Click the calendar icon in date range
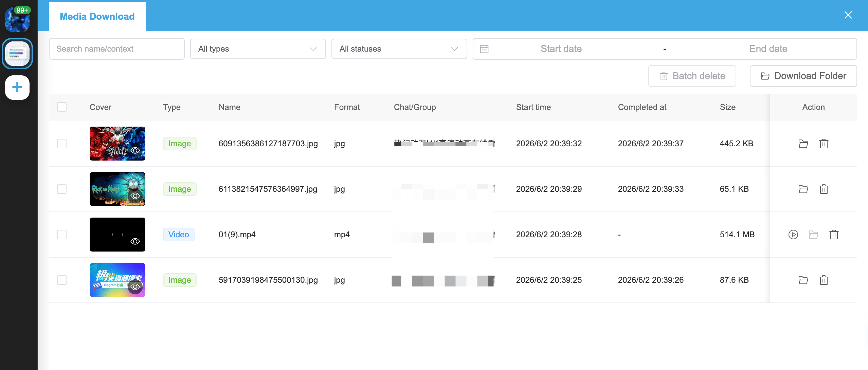This screenshot has height=370, width=868. click(x=484, y=49)
